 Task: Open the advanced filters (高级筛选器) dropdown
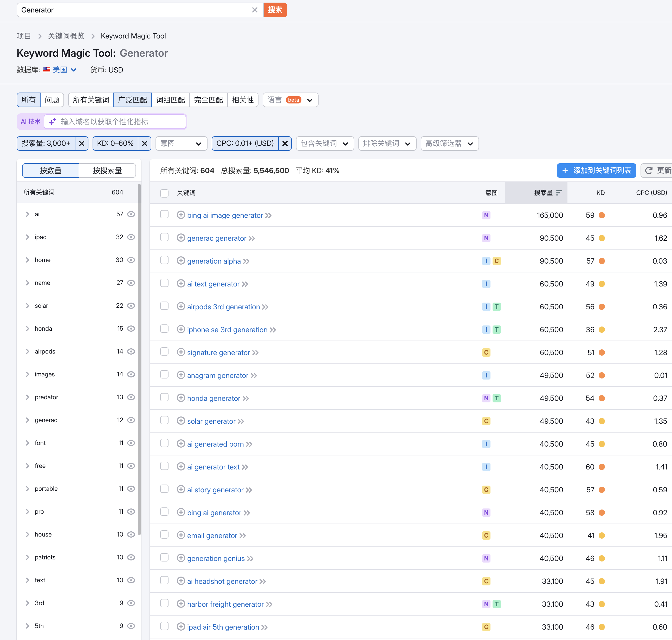449,144
